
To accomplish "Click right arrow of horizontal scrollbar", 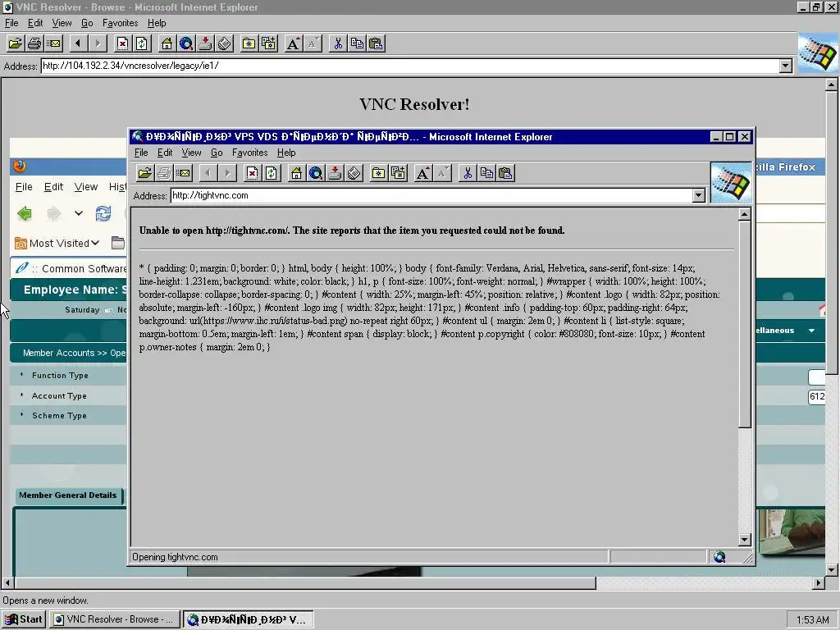I will tap(818, 583).
